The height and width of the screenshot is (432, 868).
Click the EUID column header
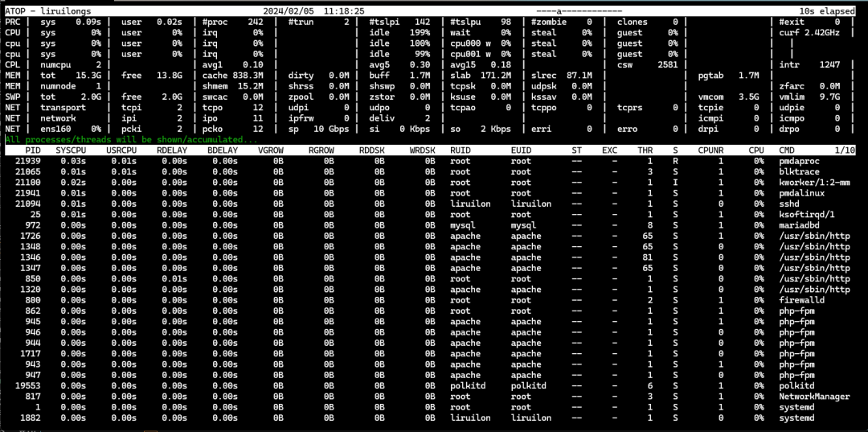(521, 150)
